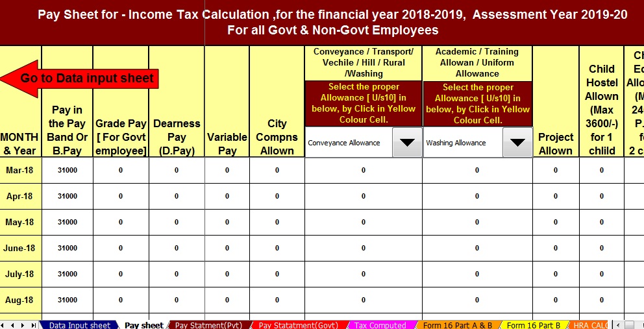This screenshot has width=644, height=329.
Task: Select the June-18 month cell
Action: tap(21, 248)
